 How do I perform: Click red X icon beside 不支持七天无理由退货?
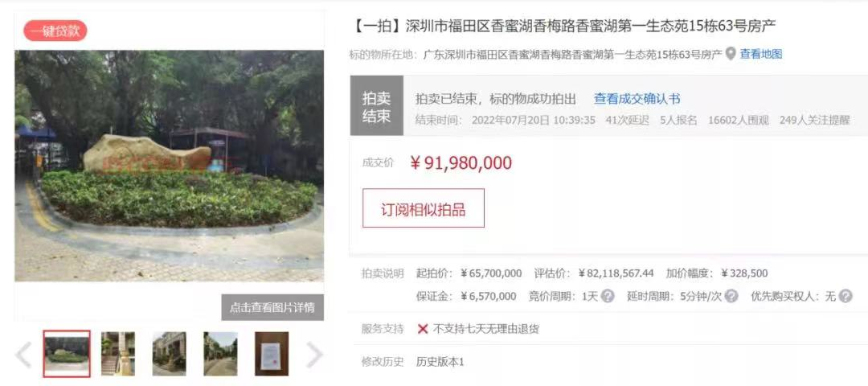point(423,329)
